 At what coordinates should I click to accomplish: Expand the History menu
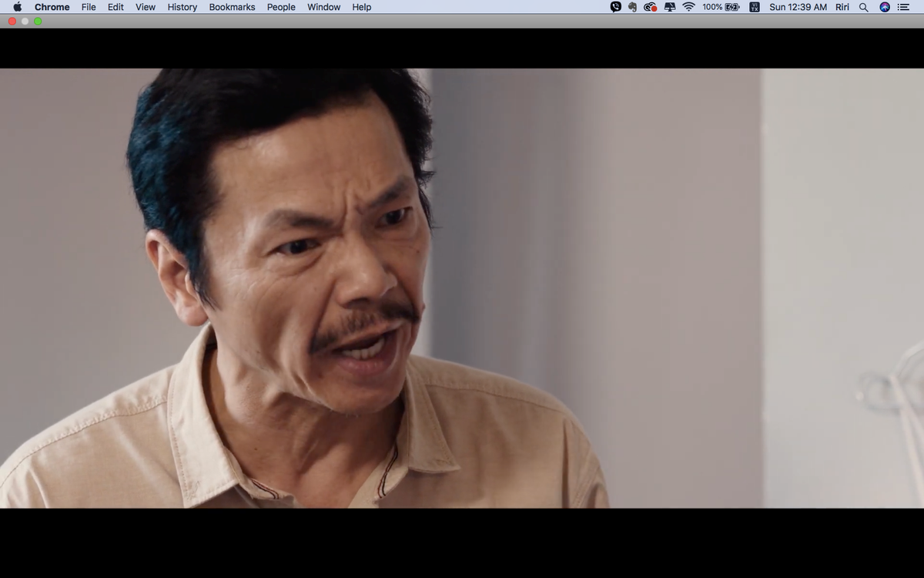[182, 7]
